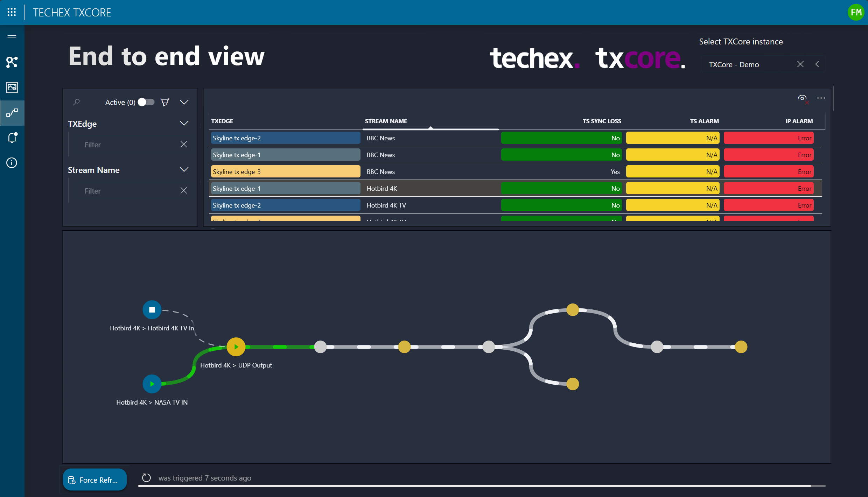Click red Error cell in Hotbird 4K row
868x497 pixels.
(x=769, y=188)
